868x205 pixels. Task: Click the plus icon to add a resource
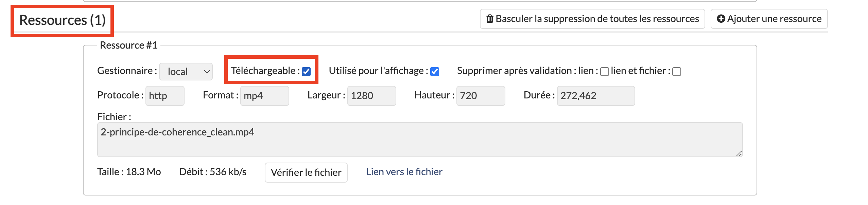(x=721, y=19)
